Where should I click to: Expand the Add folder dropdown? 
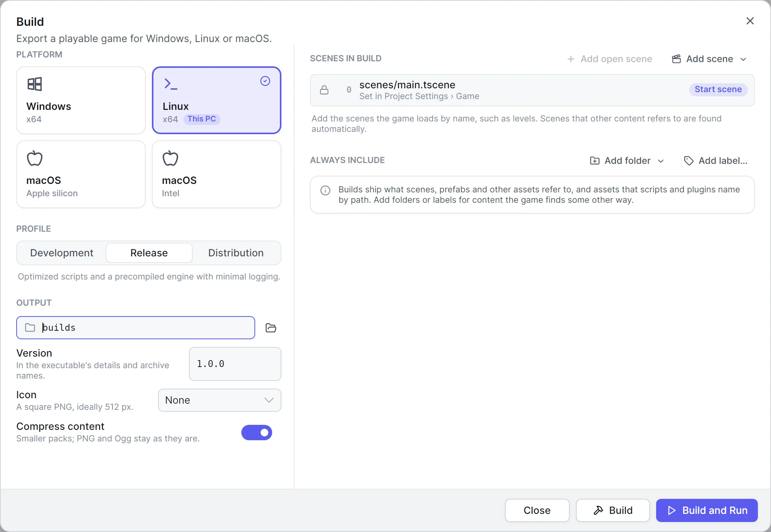click(x=627, y=161)
